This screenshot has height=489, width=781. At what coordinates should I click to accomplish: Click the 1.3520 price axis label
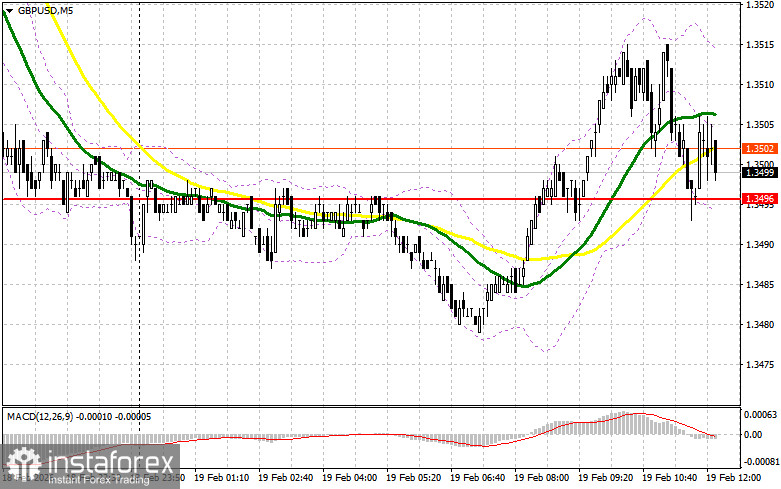760,5
